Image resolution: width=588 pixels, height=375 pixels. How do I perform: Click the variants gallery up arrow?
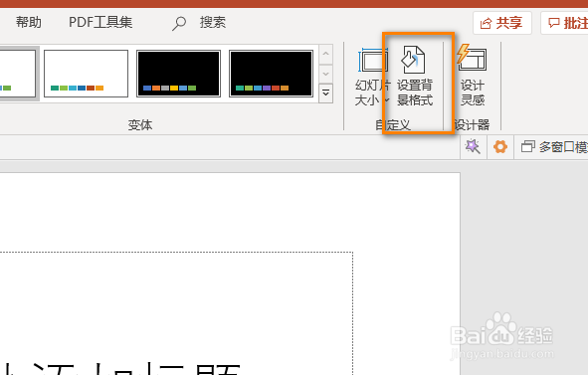pos(326,54)
